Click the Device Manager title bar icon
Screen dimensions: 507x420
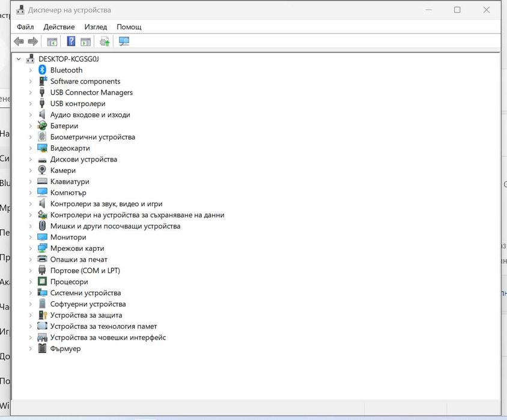click(20, 10)
